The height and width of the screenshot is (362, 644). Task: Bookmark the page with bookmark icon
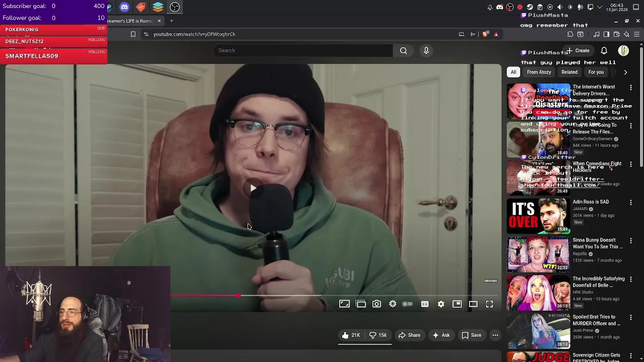click(x=133, y=34)
